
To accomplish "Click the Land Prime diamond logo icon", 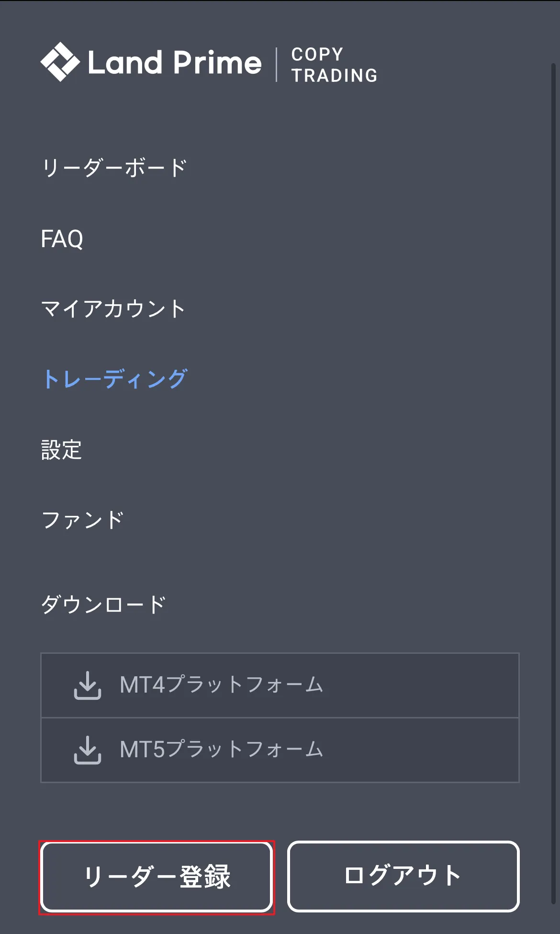I will coord(60,62).
